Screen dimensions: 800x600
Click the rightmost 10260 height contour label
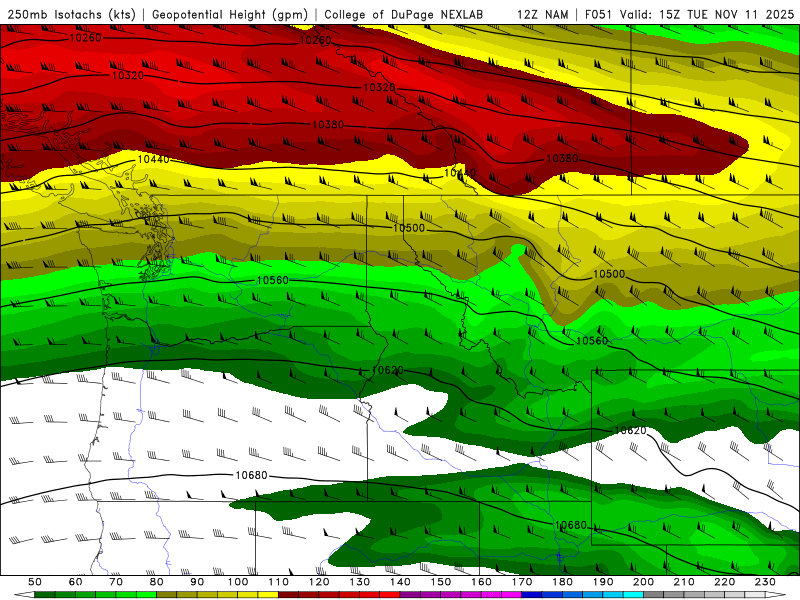click(315, 40)
